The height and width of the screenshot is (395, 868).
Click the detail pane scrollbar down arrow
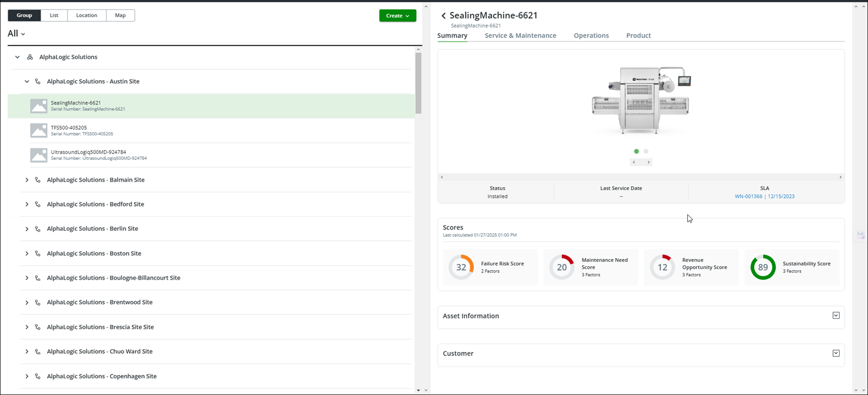[x=856, y=390]
